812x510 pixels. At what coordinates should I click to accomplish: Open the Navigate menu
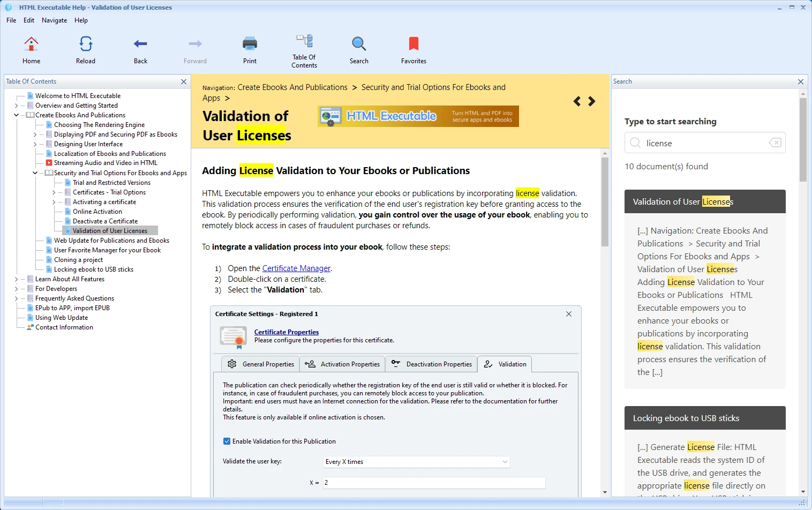[54, 20]
